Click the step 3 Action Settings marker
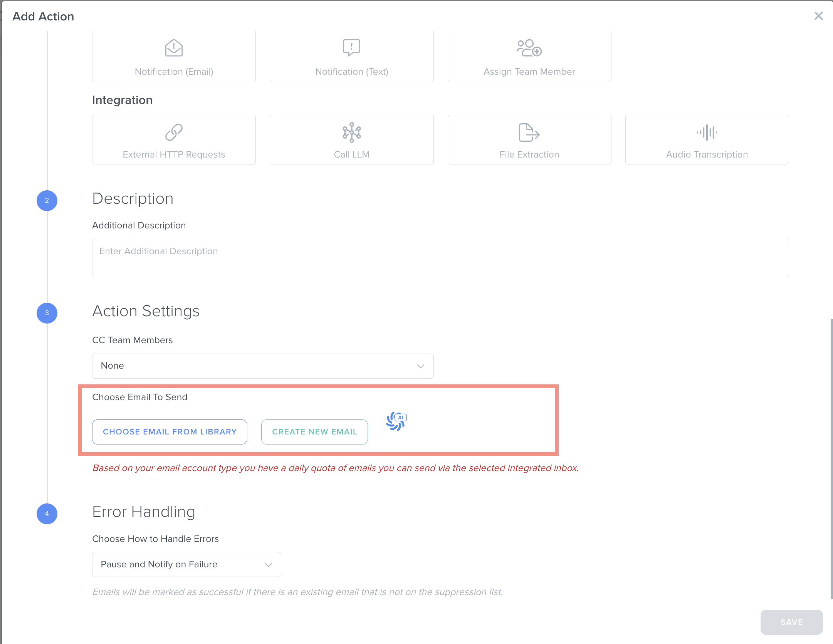833x644 pixels. tap(47, 313)
